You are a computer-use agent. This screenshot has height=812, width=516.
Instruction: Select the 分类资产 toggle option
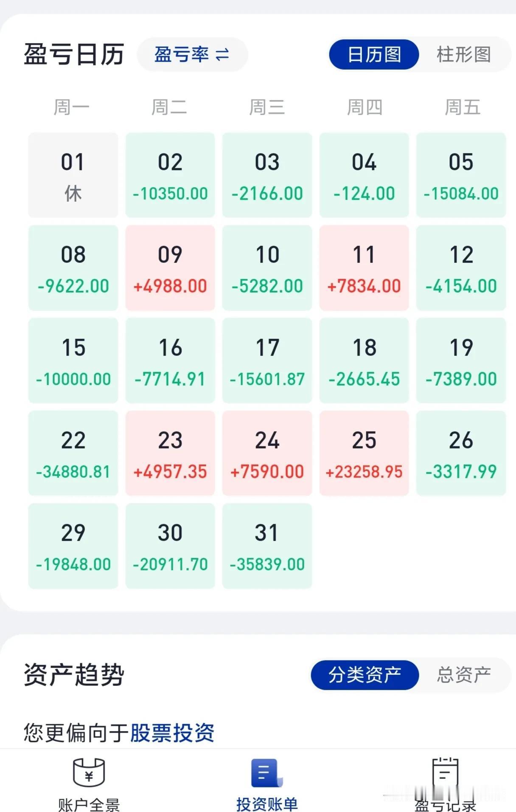[365, 674]
